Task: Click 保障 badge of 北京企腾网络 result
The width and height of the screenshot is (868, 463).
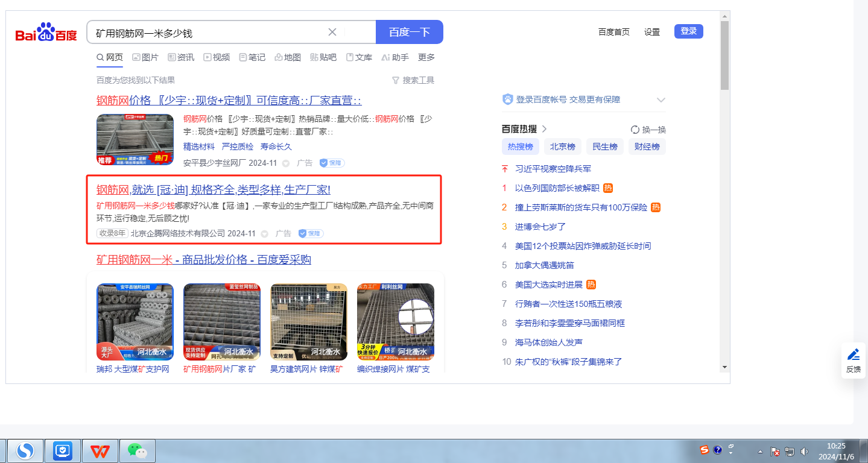Action: coord(311,233)
